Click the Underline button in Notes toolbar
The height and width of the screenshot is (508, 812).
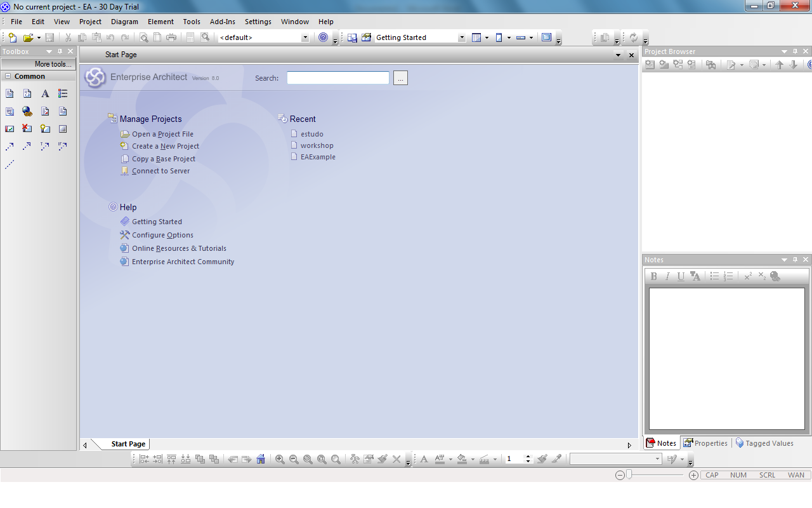pyautogui.click(x=681, y=276)
